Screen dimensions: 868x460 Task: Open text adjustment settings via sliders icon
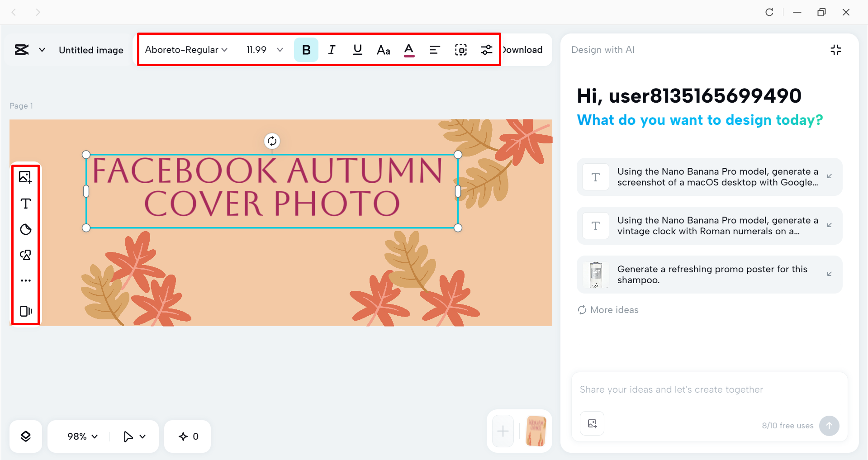pos(486,50)
